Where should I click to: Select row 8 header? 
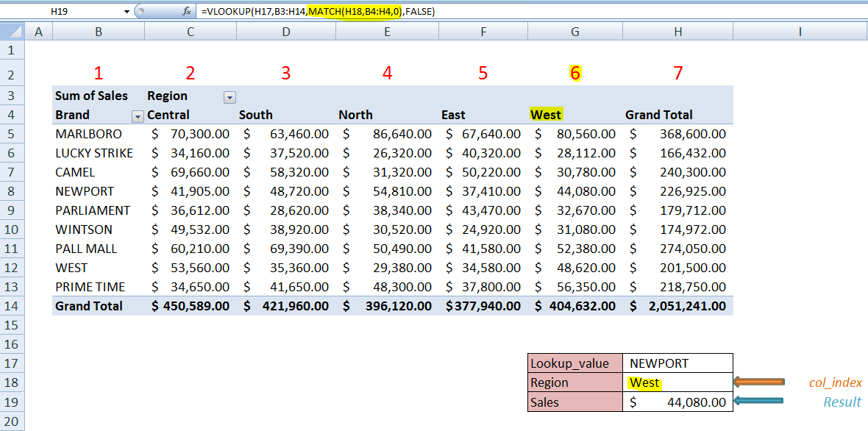(13, 191)
